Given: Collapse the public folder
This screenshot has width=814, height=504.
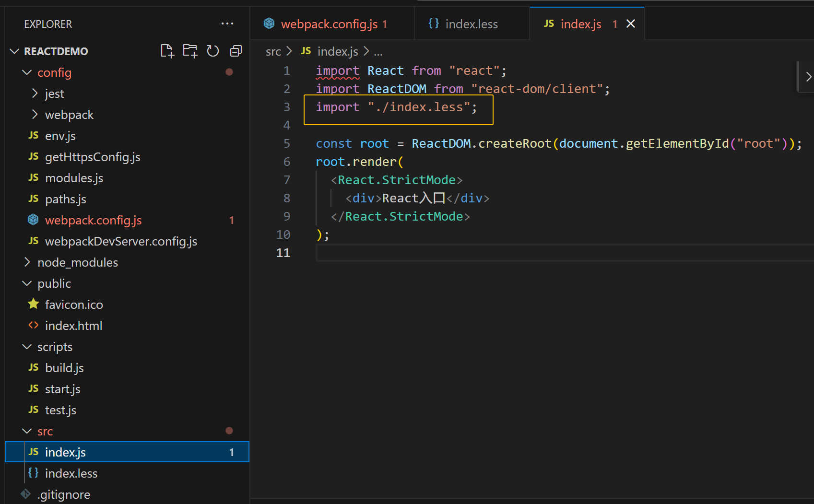Looking at the screenshot, I should click(x=27, y=283).
